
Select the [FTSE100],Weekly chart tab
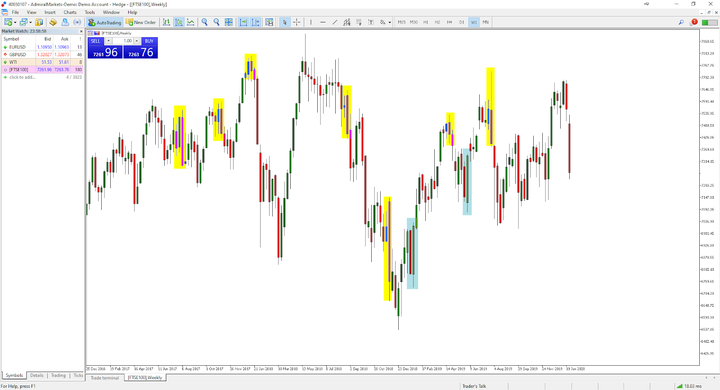point(145,378)
